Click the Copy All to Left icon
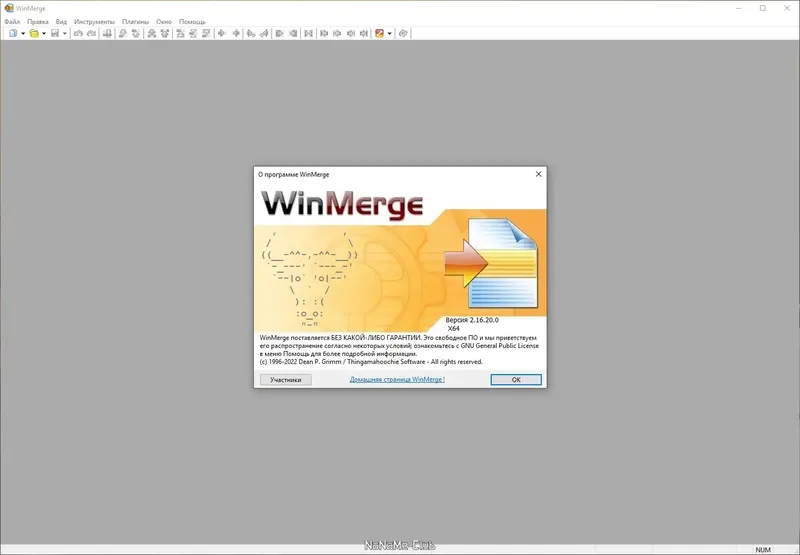The image size is (800, 555). [x=293, y=33]
